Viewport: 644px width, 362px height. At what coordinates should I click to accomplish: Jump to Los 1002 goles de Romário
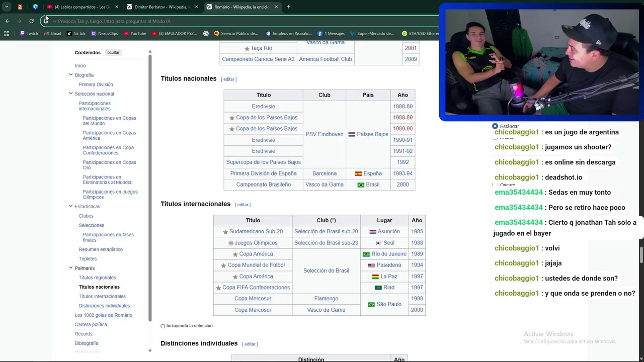pyautogui.click(x=104, y=315)
